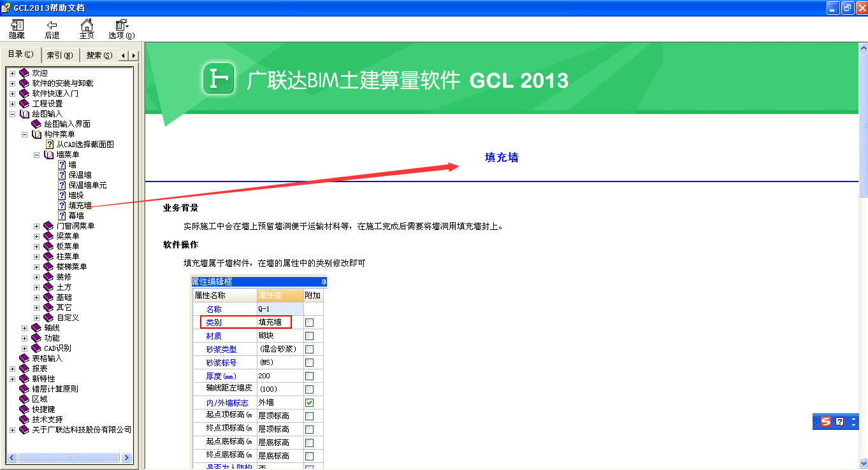Tick the 附加 checkbox in the 砂浆标号 row

[x=310, y=362]
